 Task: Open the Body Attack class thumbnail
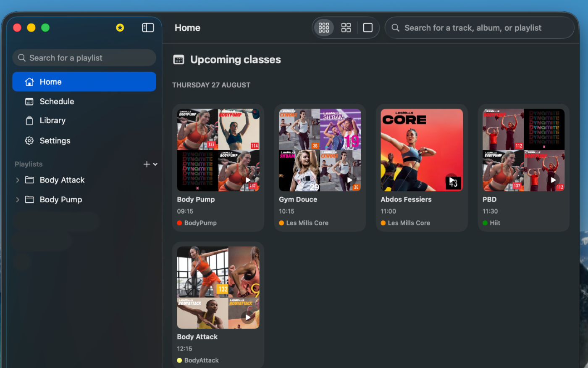click(x=218, y=288)
